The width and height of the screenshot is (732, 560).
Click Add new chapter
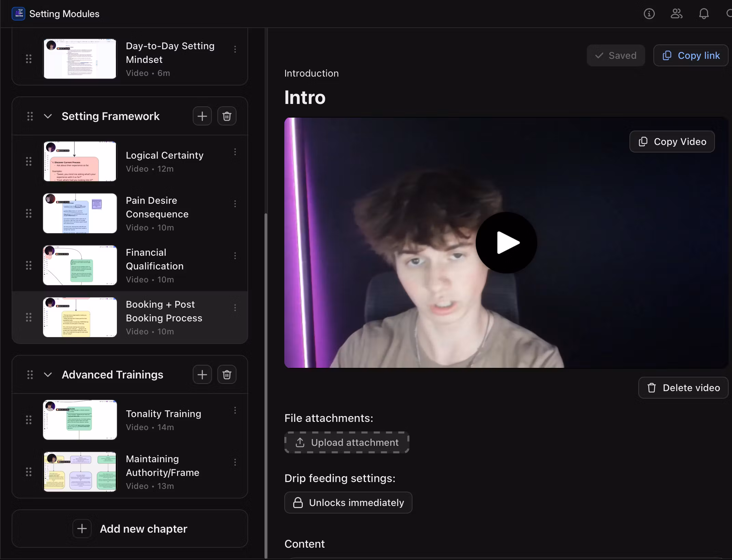pyautogui.click(x=130, y=529)
